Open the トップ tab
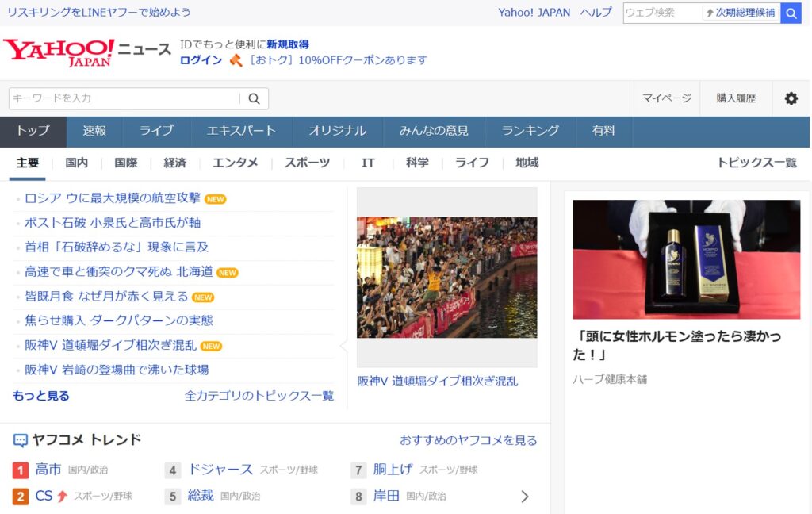Image resolution: width=812 pixels, height=514 pixels. (x=33, y=132)
